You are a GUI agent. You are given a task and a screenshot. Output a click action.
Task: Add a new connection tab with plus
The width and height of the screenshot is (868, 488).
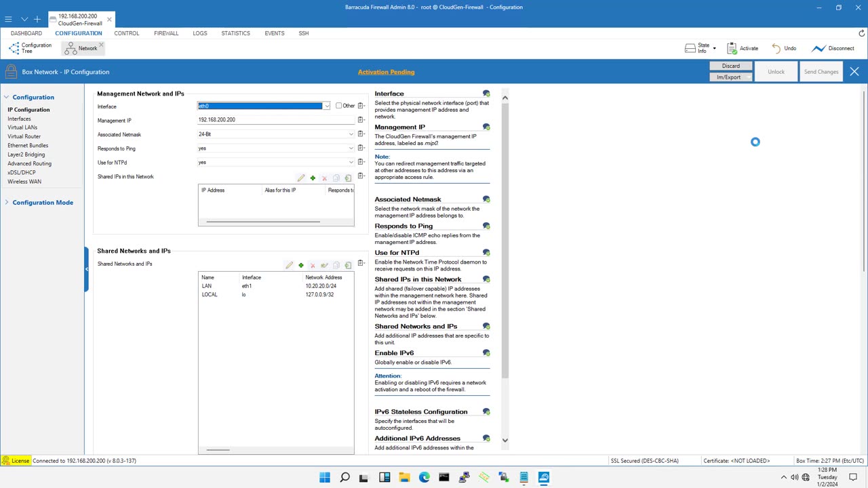pos(37,19)
